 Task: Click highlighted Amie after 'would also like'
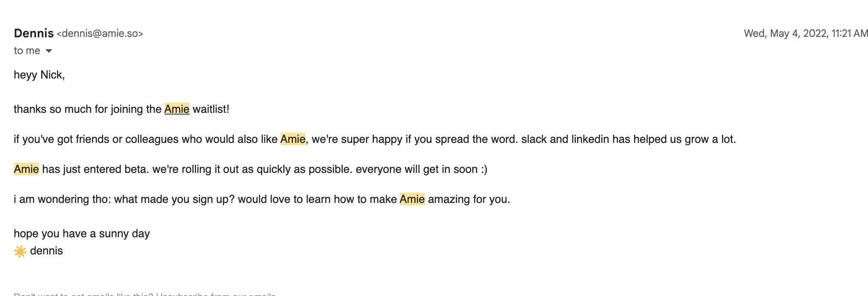[x=293, y=139]
